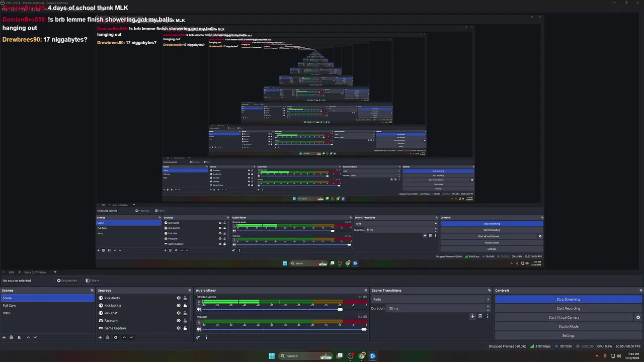Mute Desktop Audio speaker icon
This screenshot has width=644, height=362.
[x=199, y=309]
